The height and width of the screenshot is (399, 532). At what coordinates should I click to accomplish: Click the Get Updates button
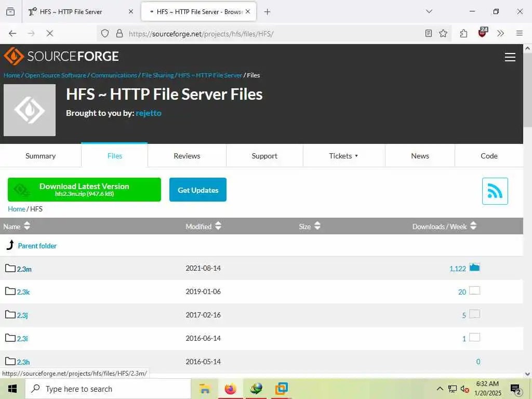[198, 190]
